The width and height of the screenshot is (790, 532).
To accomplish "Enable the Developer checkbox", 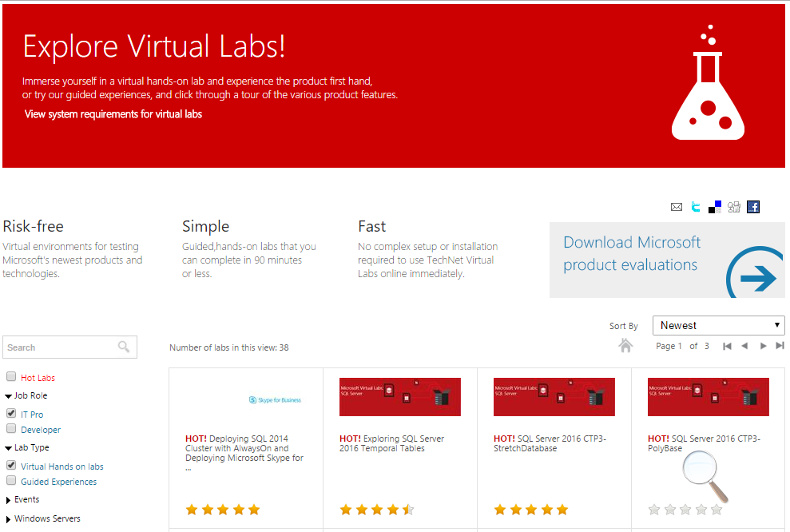I will point(11,428).
